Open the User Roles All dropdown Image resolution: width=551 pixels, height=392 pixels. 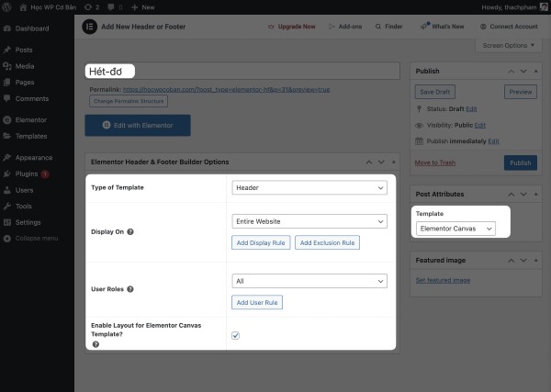click(x=309, y=281)
